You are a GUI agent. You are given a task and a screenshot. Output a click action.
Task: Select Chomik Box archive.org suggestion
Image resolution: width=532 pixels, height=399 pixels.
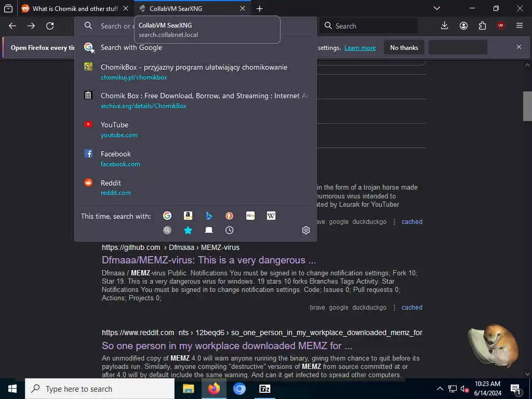(x=195, y=101)
